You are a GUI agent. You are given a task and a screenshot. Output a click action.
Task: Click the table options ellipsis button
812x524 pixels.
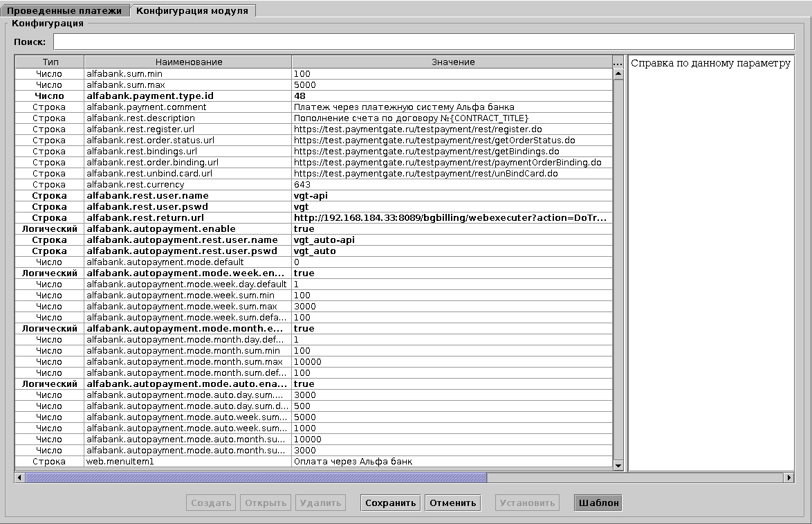tap(619, 62)
